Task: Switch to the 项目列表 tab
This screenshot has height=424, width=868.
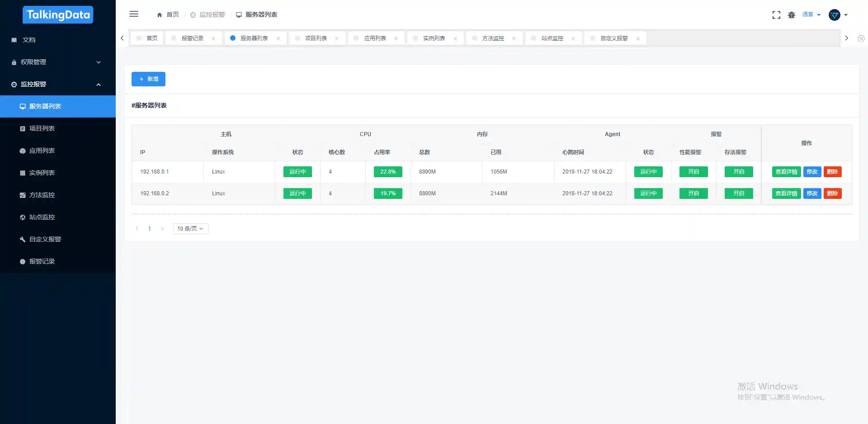Action: coord(316,38)
